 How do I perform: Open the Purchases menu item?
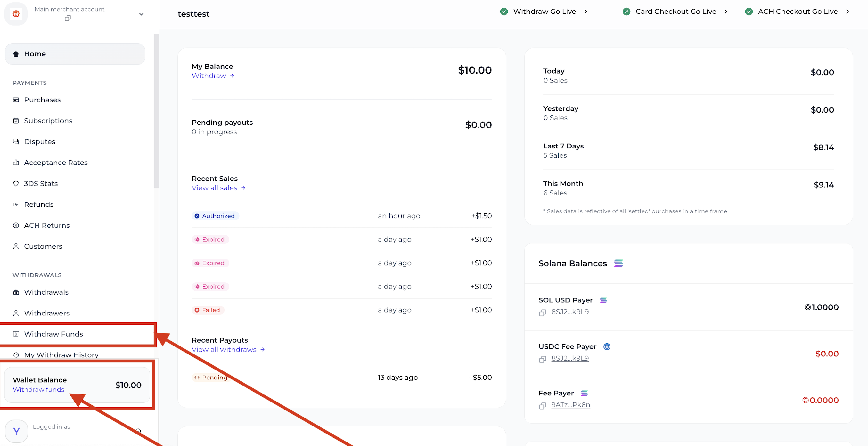coord(42,100)
